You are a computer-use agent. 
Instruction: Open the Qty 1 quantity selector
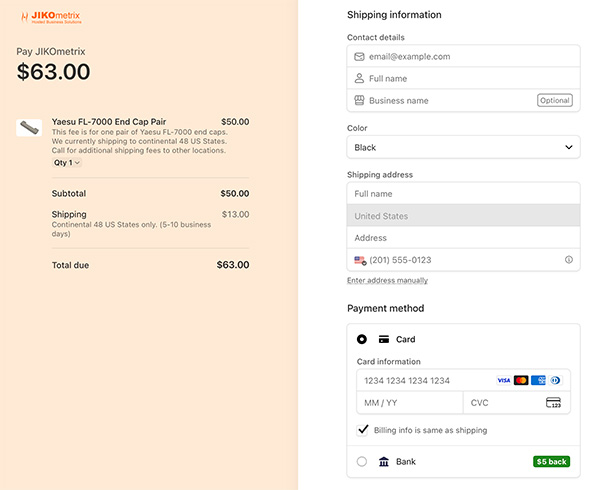[67, 162]
